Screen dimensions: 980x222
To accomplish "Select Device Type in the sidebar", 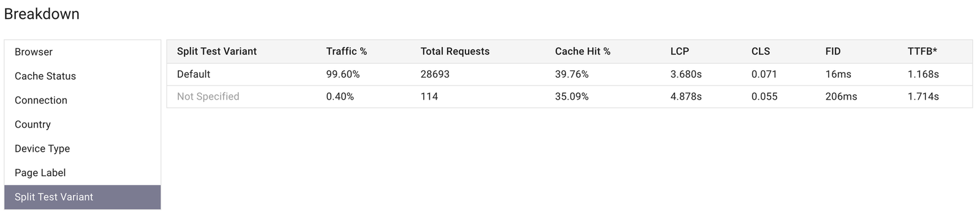I will point(82,149).
